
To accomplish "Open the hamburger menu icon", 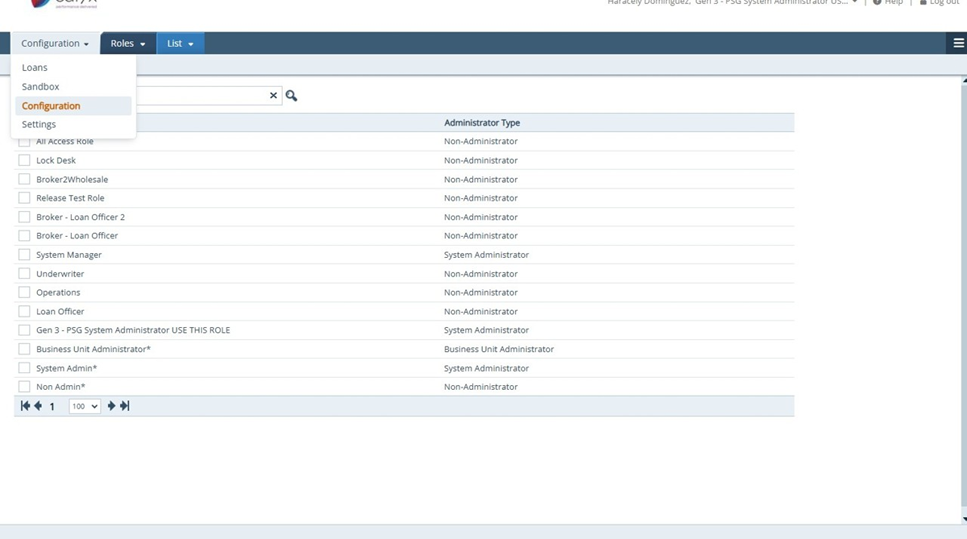I will click(958, 43).
